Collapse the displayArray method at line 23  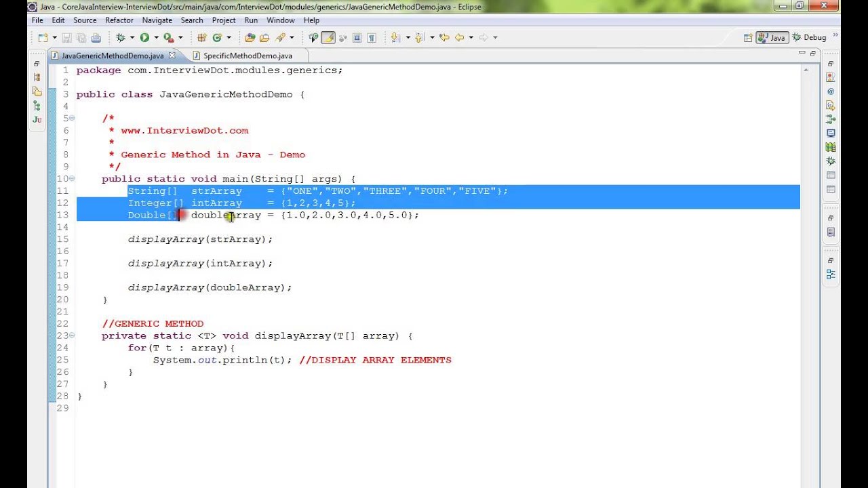pos(72,336)
